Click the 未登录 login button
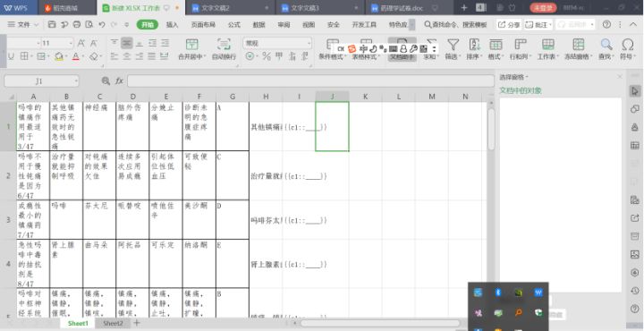This screenshot has width=644, height=331. 544,8
